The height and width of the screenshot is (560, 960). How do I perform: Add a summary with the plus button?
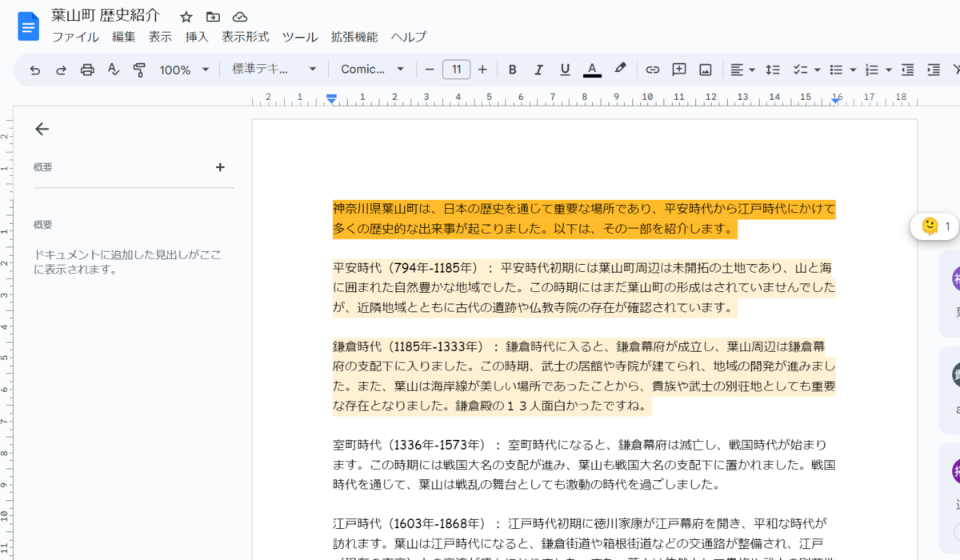(x=220, y=167)
